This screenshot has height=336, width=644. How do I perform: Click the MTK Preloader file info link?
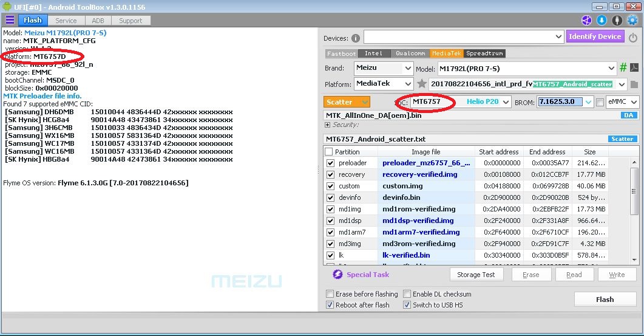click(x=42, y=96)
